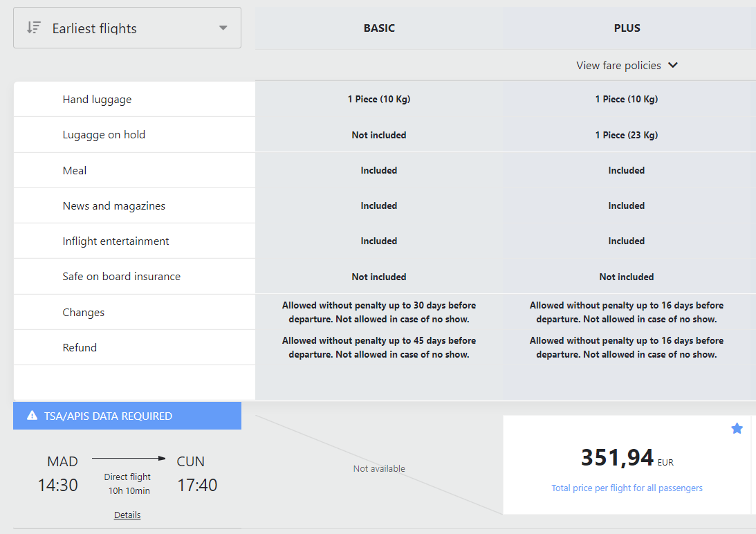Select the BASIC fare column header
The width and height of the screenshot is (756, 534).
(379, 28)
